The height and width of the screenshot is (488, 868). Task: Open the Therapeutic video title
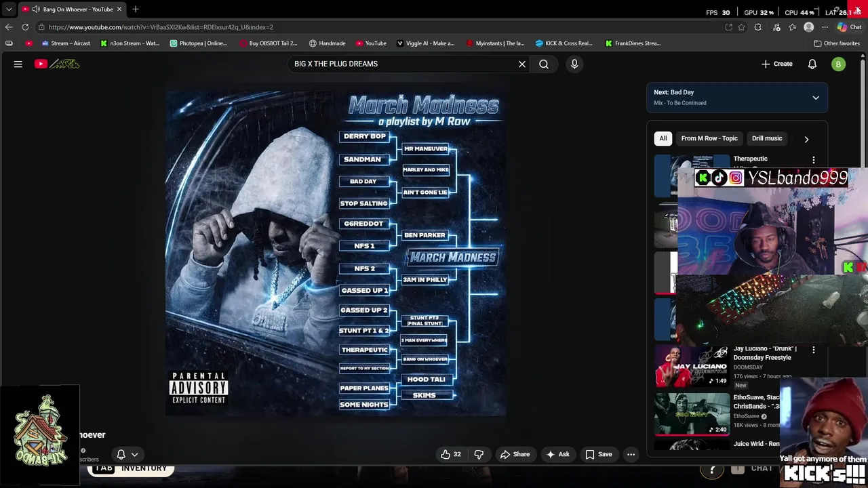pyautogui.click(x=750, y=159)
